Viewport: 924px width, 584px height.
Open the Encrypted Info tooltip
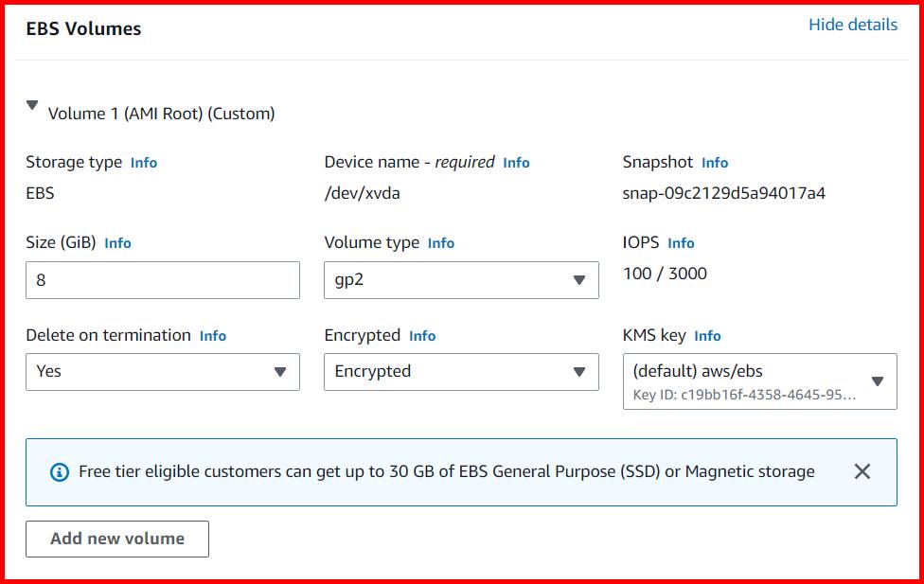(x=422, y=336)
